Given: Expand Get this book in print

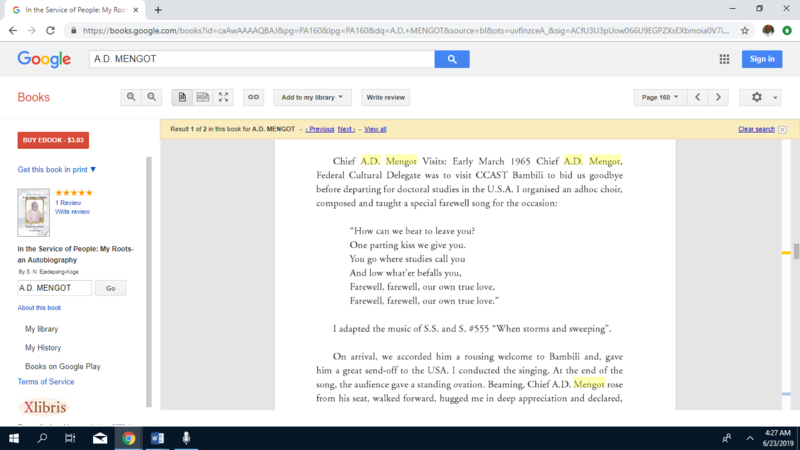Looking at the screenshot, I should click(x=57, y=169).
